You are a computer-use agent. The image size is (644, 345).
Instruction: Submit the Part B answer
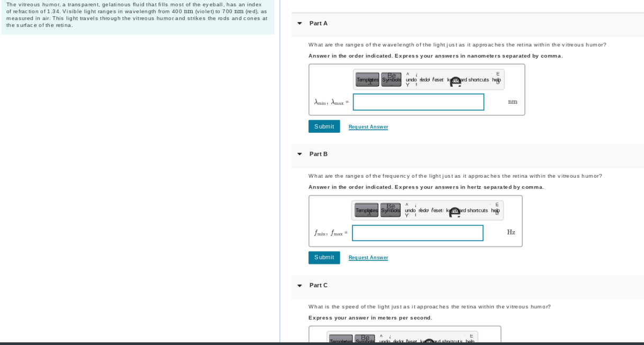324,258
